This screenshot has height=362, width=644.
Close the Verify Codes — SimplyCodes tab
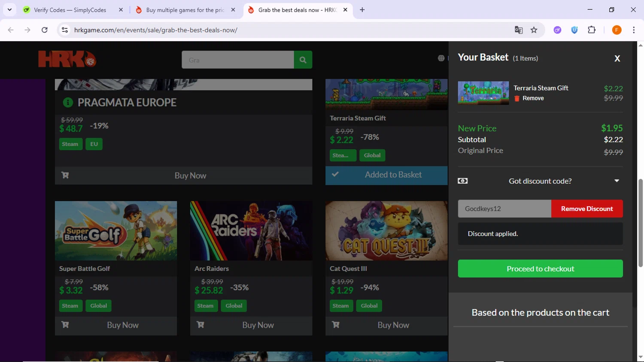[121, 10]
